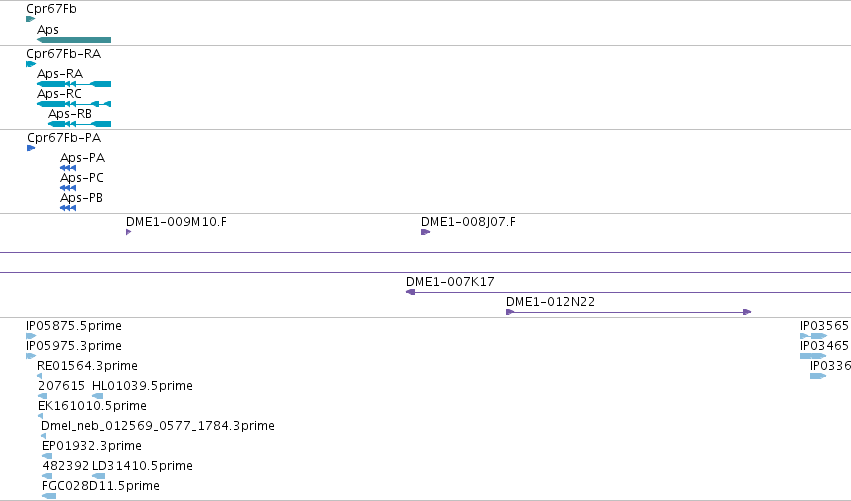
Task: Select the Aps-RB transcript glyph
Action: tap(79, 124)
